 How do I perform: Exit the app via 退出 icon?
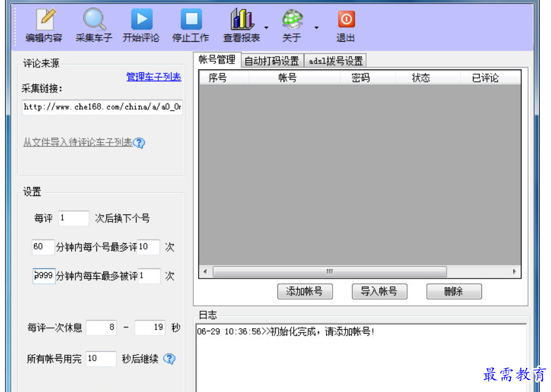tap(345, 20)
